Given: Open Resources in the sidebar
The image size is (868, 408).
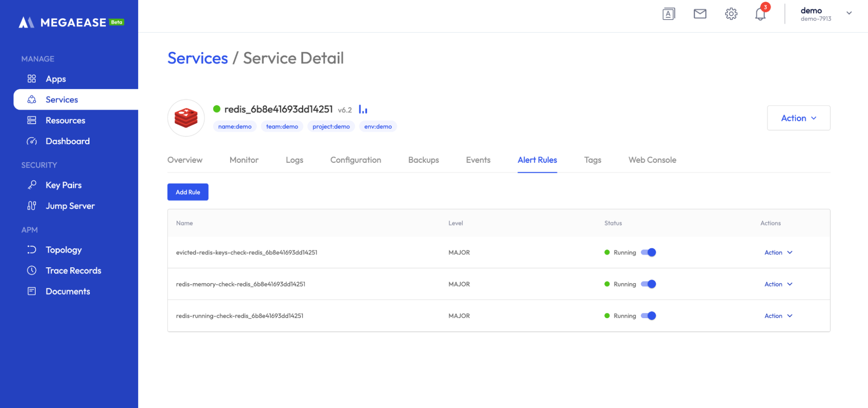Looking at the screenshot, I should (65, 120).
